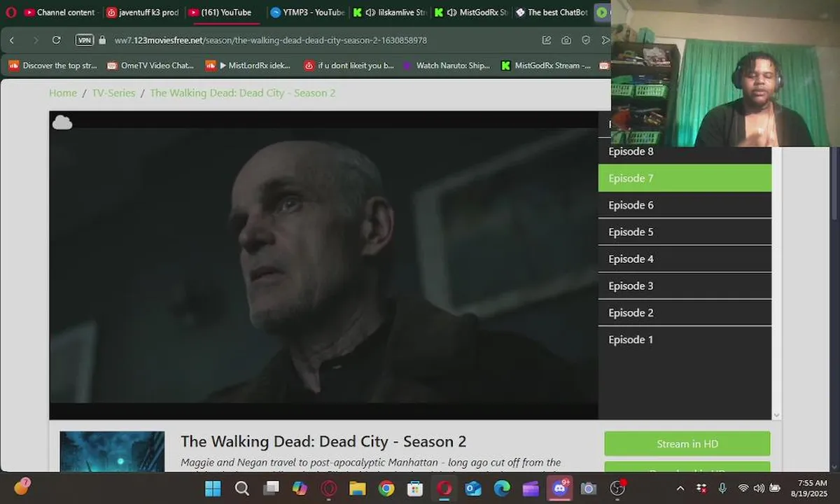Select highlighted Episode 7
840x504 pixels.
[x=685, y=178]
